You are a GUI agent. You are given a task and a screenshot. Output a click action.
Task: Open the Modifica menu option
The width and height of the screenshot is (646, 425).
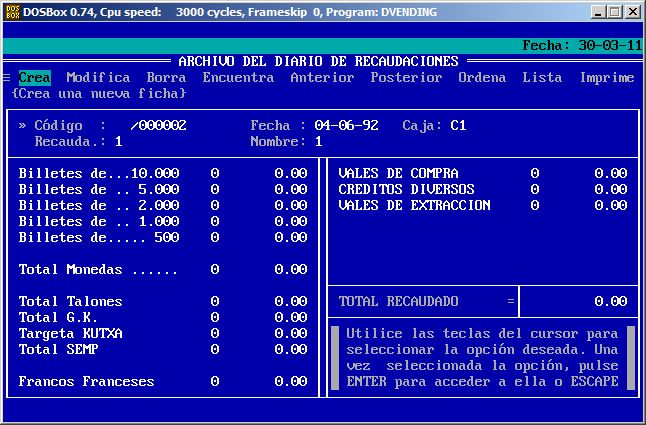click(x=98, y=77)
